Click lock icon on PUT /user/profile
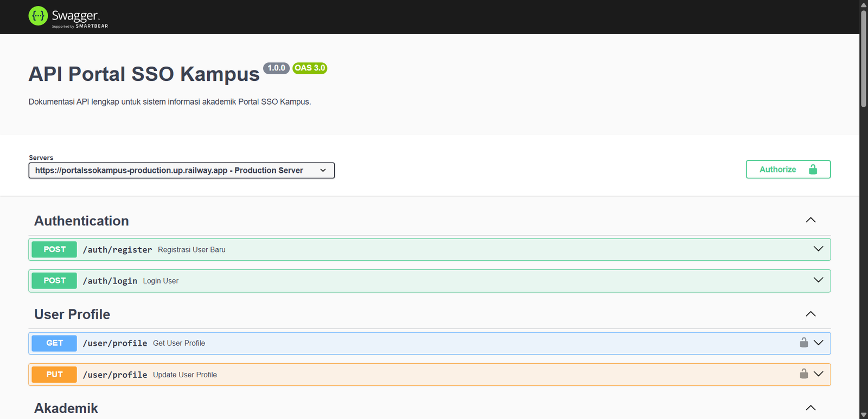Viewport: 868px width, 419px height. (x=803, y=374)
